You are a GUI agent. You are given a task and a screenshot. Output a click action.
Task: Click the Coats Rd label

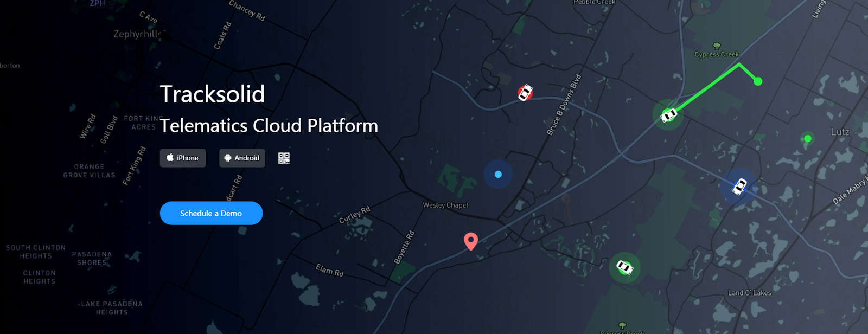click(222, 35)
